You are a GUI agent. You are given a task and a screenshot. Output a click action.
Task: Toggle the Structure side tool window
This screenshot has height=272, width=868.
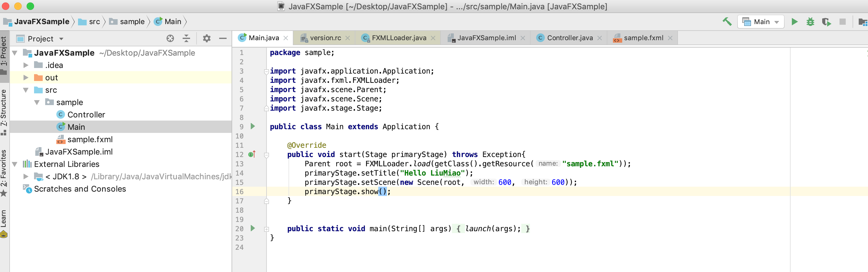point(4,112)
